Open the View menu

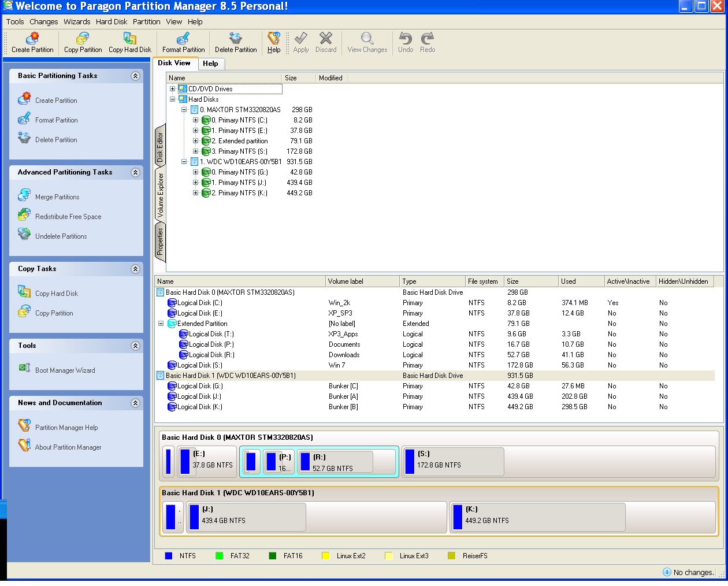(x=174, y=21)
